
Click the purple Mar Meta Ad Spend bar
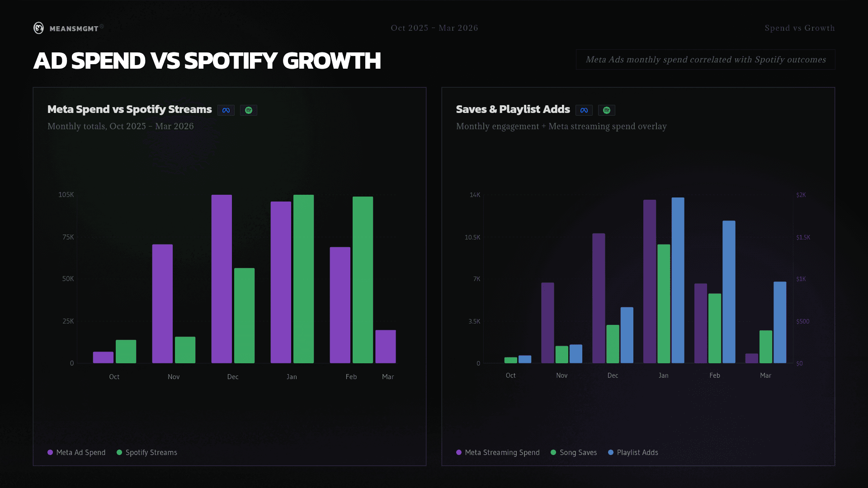click(386, 347)
